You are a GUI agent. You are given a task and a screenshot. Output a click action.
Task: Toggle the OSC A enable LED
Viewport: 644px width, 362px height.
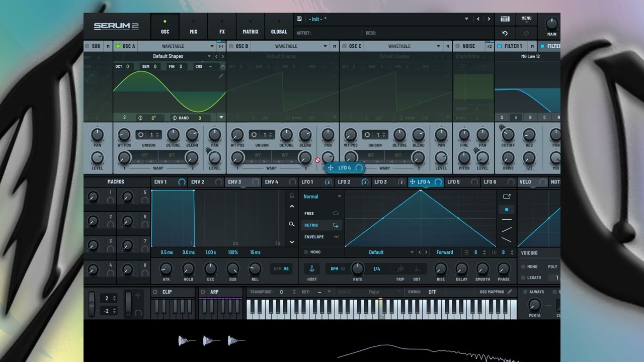point(118,46)
